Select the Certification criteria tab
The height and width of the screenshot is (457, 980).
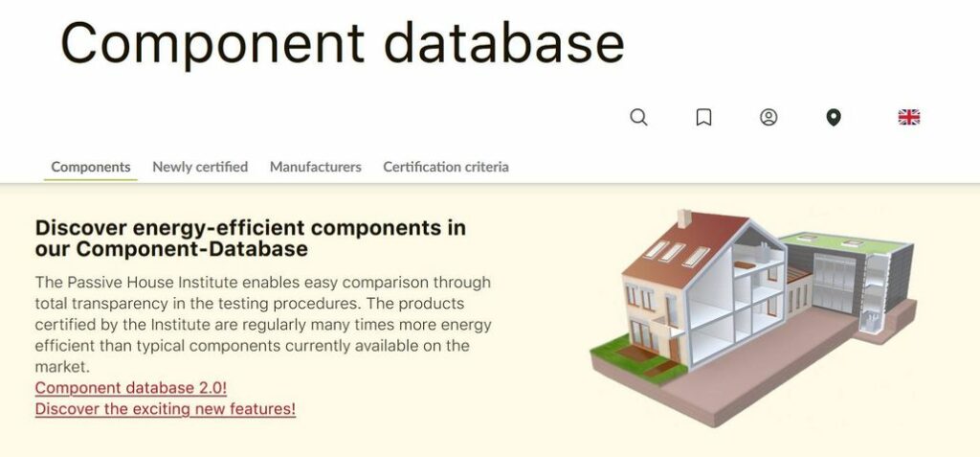(446, 167)
